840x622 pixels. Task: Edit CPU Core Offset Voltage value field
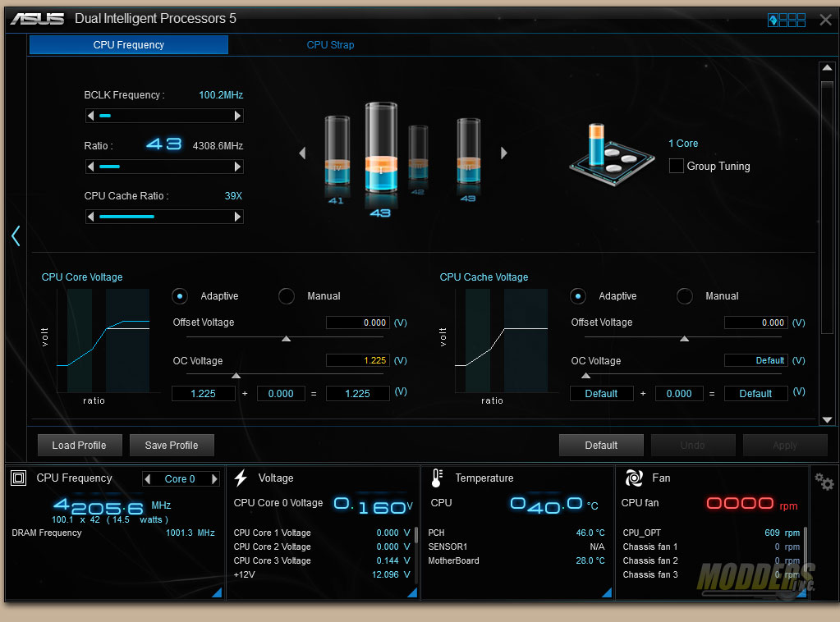click(x=358, y=322)
